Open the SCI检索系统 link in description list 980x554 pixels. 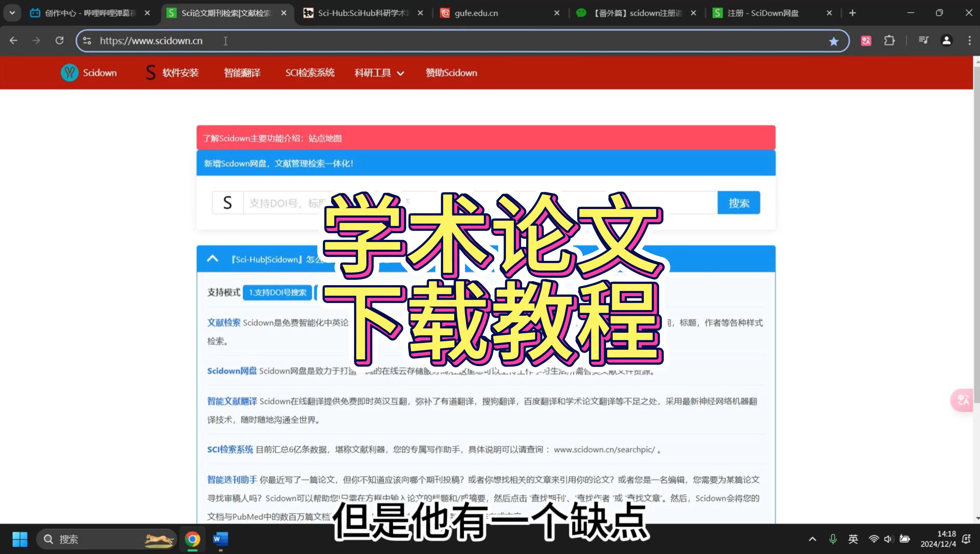pos(230,449)
